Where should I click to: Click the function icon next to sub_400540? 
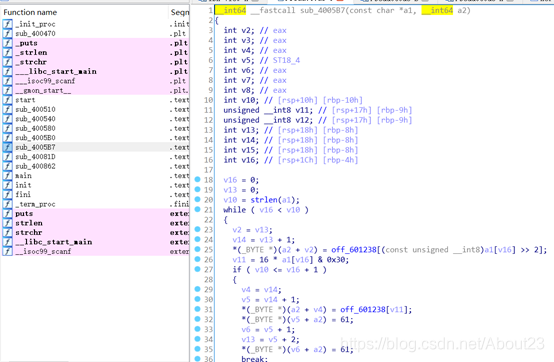click(7, 119)
